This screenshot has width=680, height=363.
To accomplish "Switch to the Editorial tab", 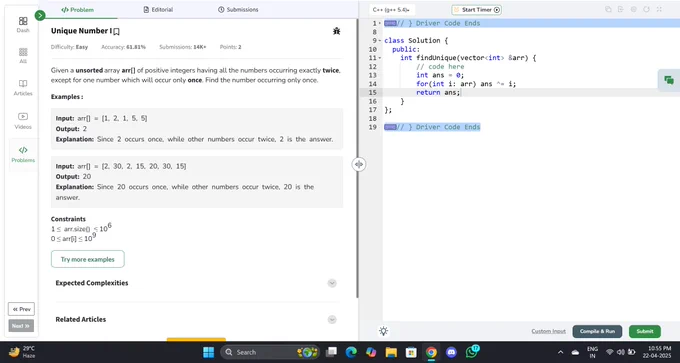I will [158, 10].
